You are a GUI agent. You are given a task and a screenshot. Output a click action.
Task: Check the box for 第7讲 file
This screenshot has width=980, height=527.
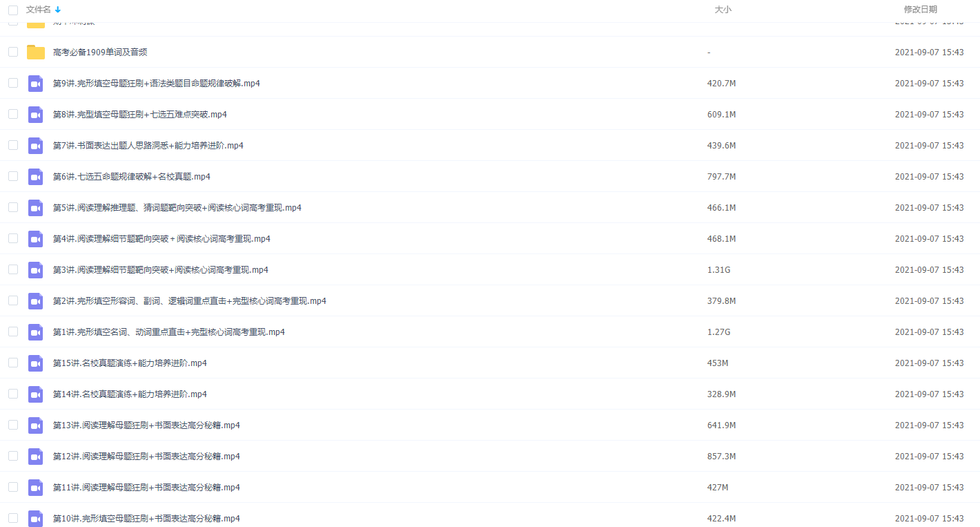[x=13, y=145]
